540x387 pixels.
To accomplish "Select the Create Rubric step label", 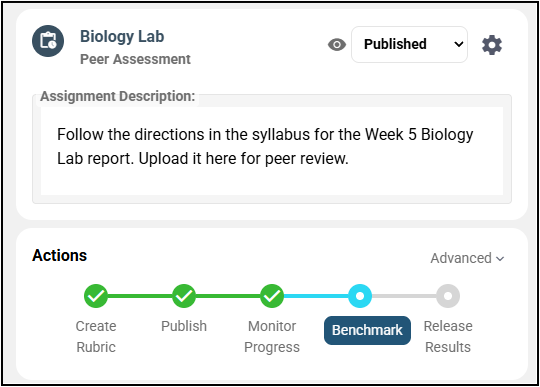I will click(x=96, y=336).
